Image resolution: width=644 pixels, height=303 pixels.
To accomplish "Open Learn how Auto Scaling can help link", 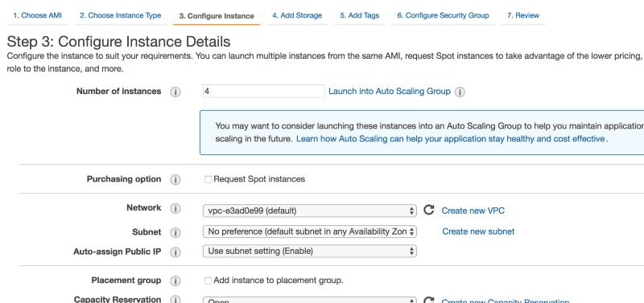I will click(451, 139).
